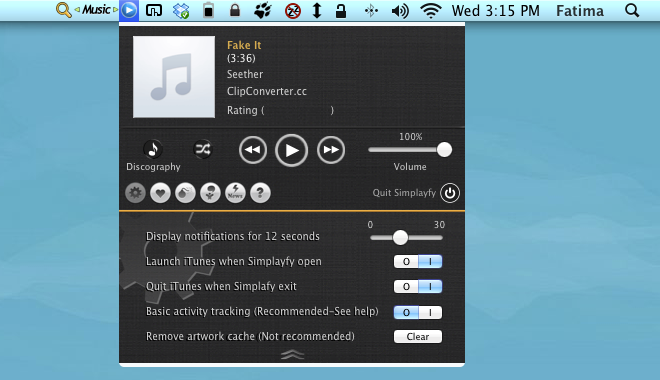The height and width of the screenshot is (380, 660).
Task: Collapse settings panel with double chevron
Action: pos(292,355)
